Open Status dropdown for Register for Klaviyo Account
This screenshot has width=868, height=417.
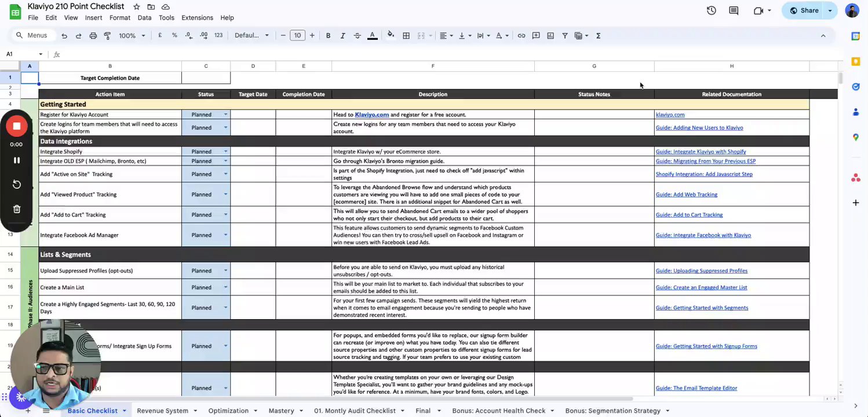pos(225,115)
